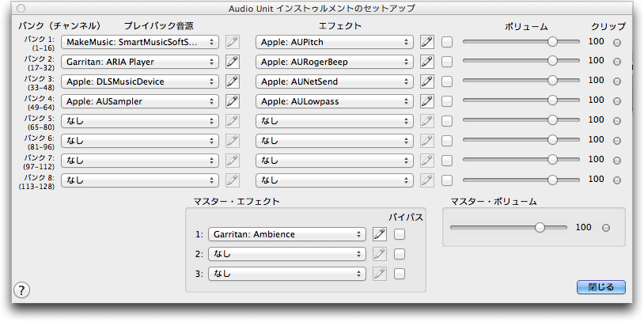
Task: Toggle bypass checkbox for AUPitch effect
Action: [447, 42]
